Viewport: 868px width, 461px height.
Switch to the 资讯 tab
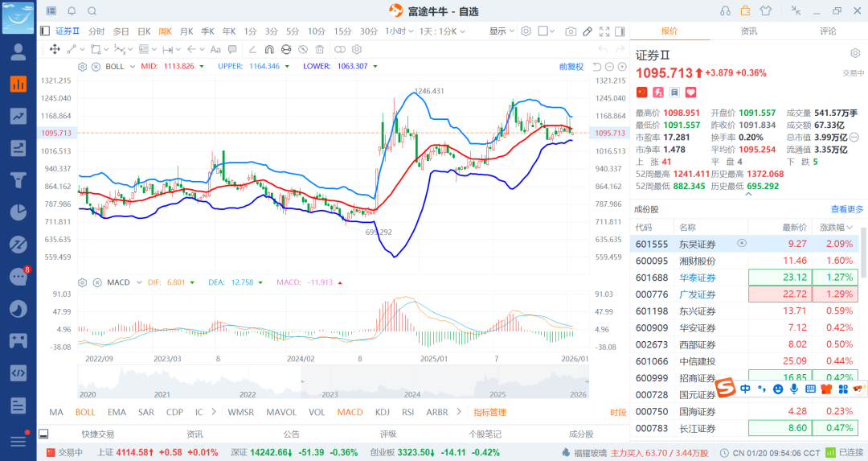coord(748,31)
